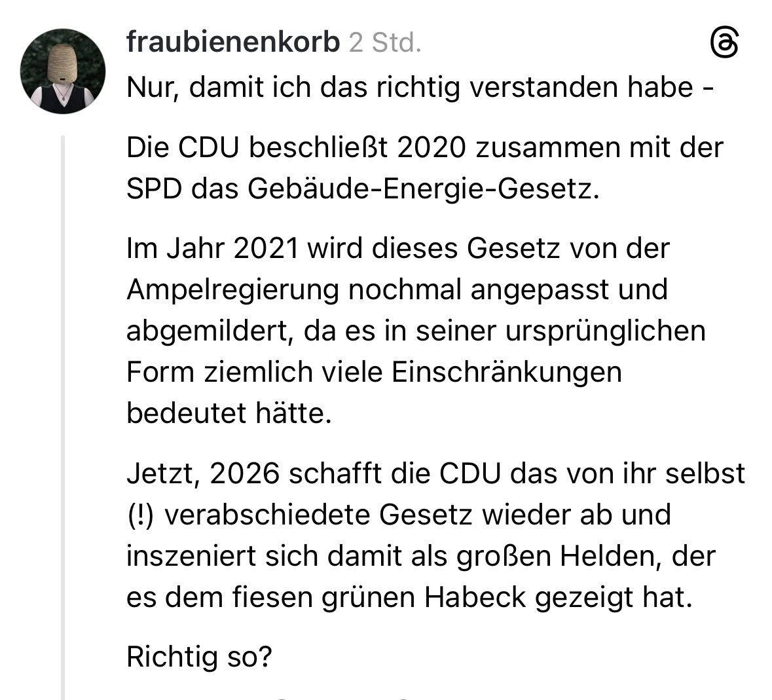Open the Threads logo icon

pyautogui.click(x=724, y=45)
